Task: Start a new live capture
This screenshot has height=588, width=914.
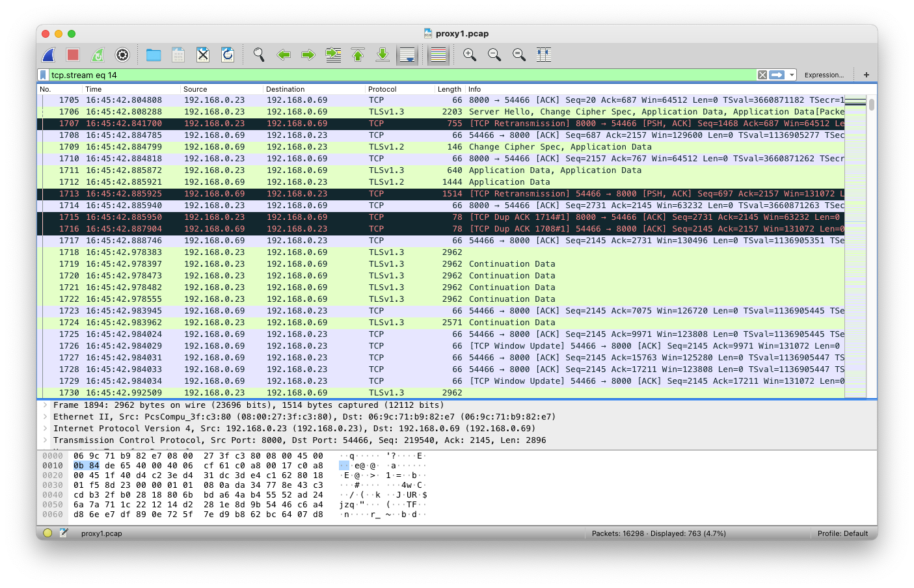Action: pyautogui.click(x=48, y=55)
